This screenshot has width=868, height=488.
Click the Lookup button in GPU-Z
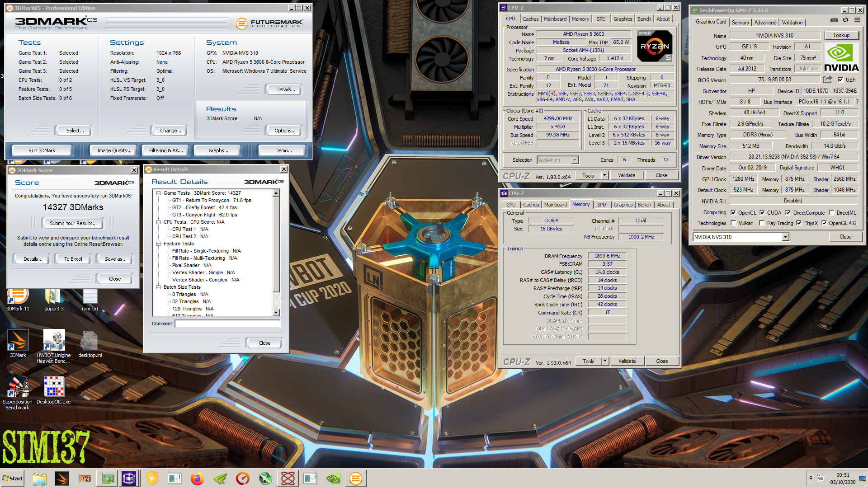coord(841,35)
